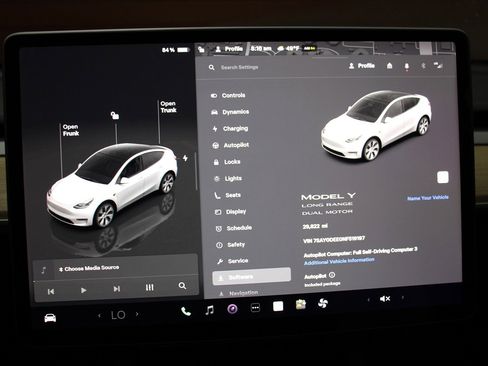Tap the HomeLink garage icon
The image size is (488, 366).
click(389, 66)
